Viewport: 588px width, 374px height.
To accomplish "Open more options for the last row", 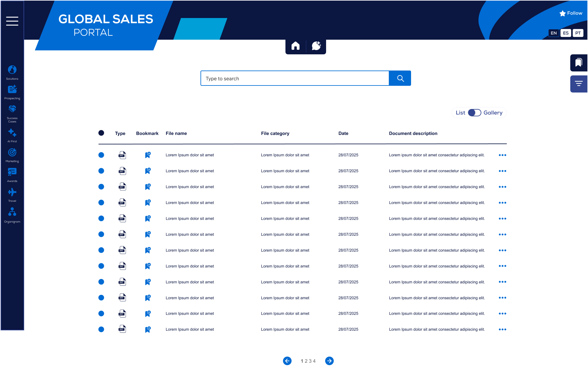I will click(x=502, y=329).
